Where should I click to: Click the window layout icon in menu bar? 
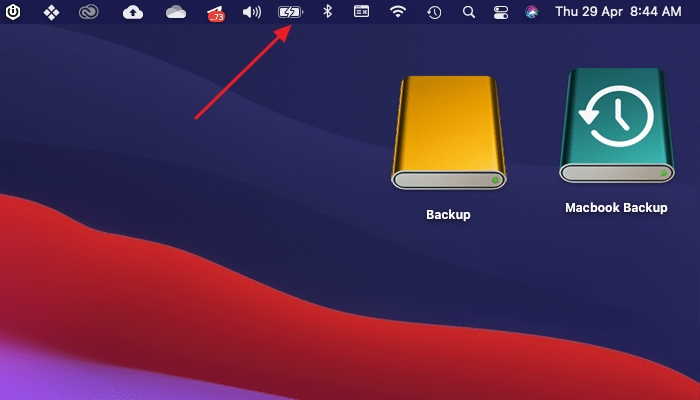coord(362,12)
